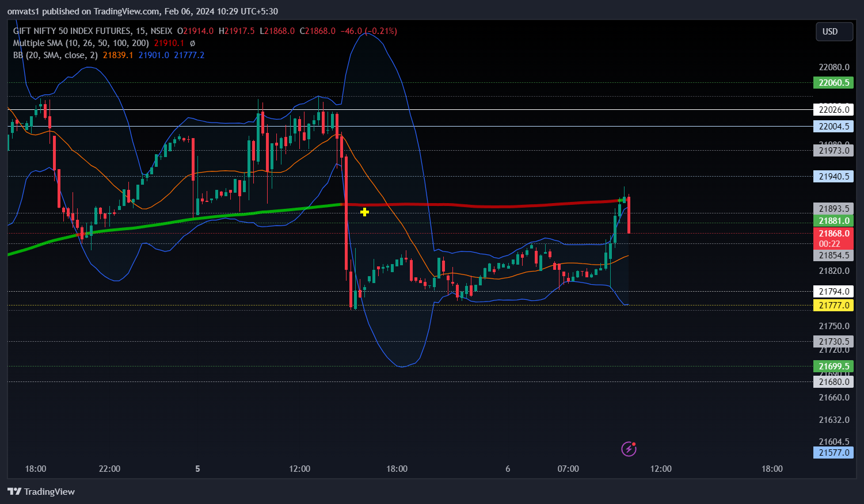Click the low price L21868.0

coord(277,31)
